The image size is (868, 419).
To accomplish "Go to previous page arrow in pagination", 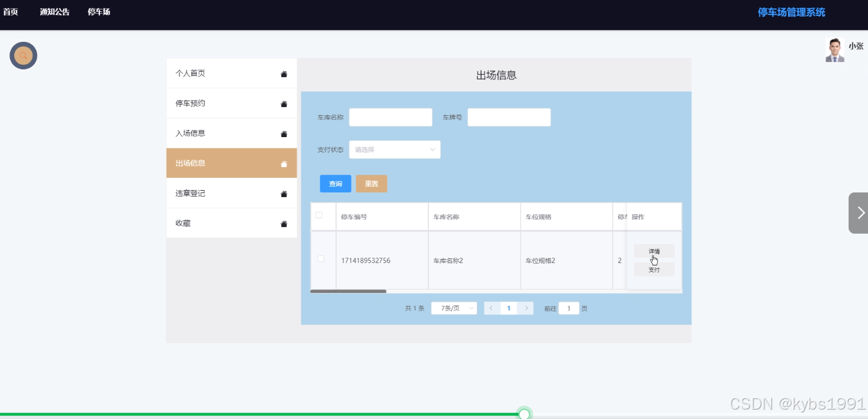I will 491,308.
